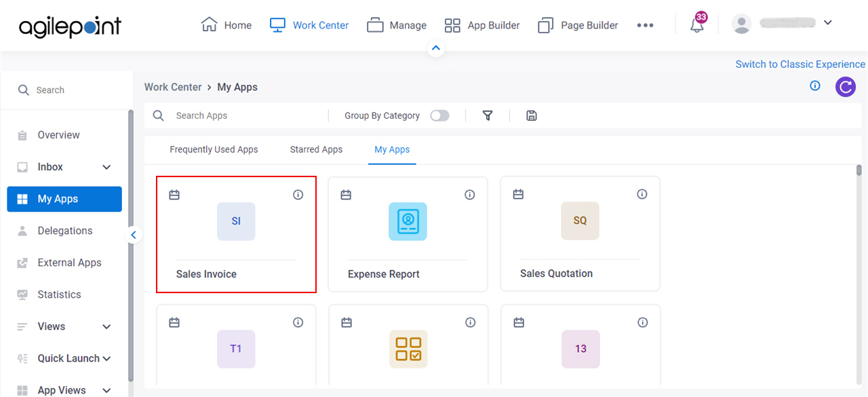868x397 pixels.
Task: Open the app tile labeled 13
Action: click(x=580, y=349)
